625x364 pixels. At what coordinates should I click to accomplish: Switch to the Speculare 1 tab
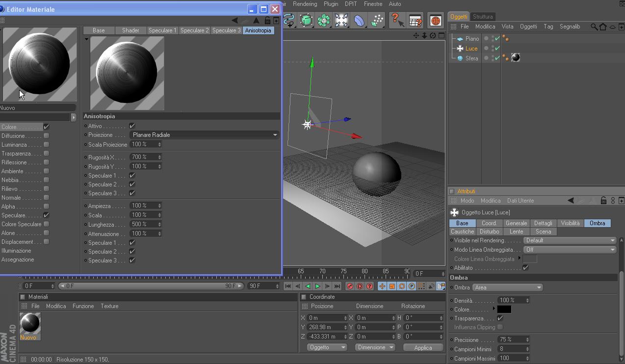pos(162,30)
